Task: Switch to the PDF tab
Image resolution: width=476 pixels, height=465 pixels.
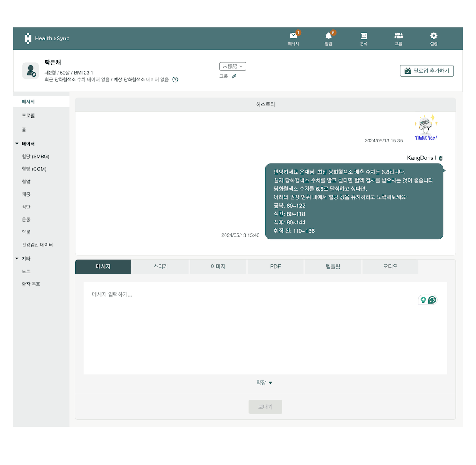Action: coord(275,266)
